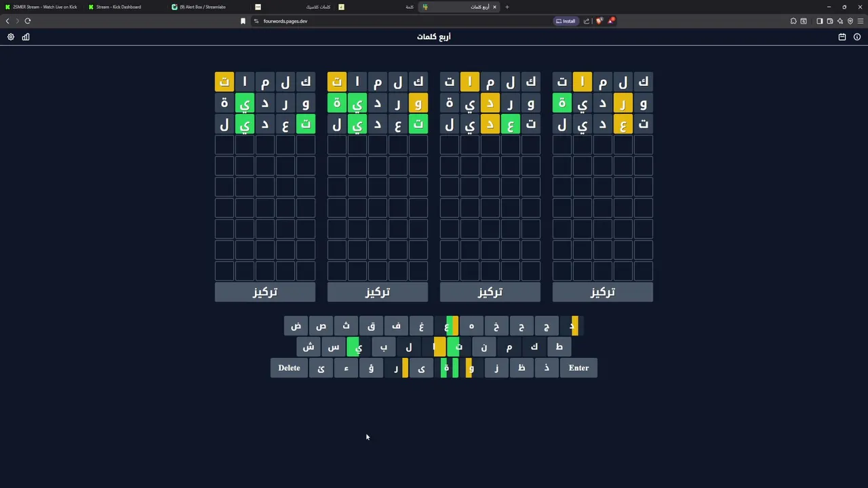Viewport: 868px width, 488px height.
Task: Tap the ئ key next to Delete
Action: point(321,368)
